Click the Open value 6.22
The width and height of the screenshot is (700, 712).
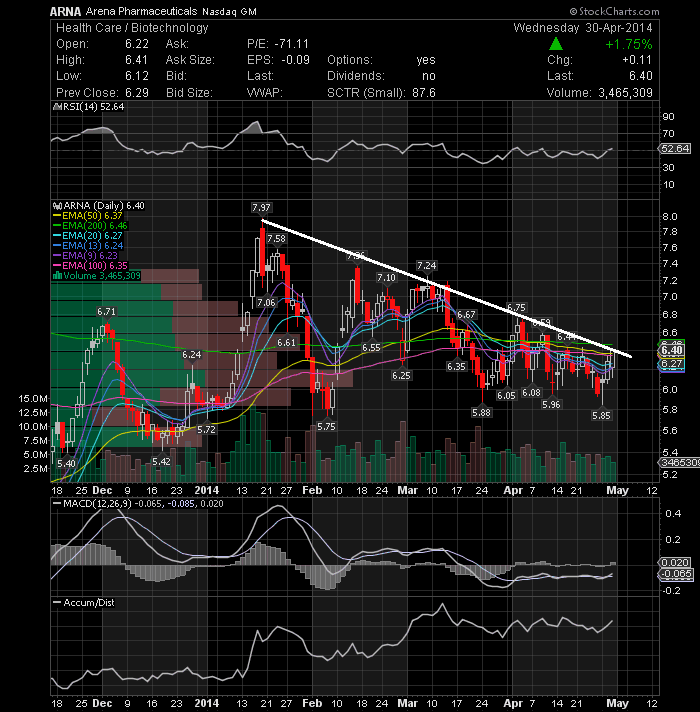pos(137,44)
